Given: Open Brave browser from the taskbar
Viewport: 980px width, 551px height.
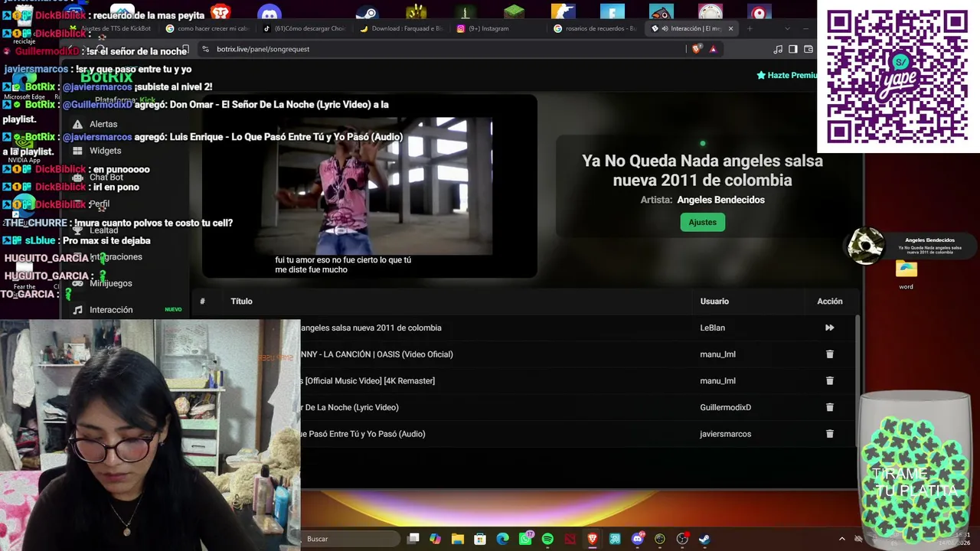Looking at the screenshot, I should tap(593, 539).
